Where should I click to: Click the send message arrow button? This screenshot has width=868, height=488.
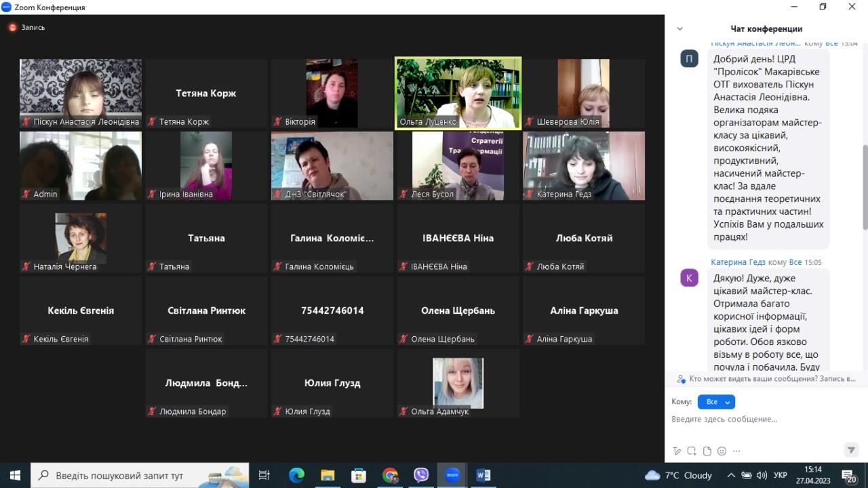coord(851,450)
